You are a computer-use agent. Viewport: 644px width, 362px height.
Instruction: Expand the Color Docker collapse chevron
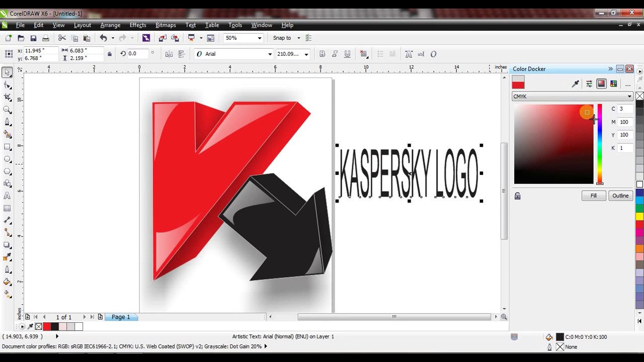pyautogui.click(x=610, y=69)
